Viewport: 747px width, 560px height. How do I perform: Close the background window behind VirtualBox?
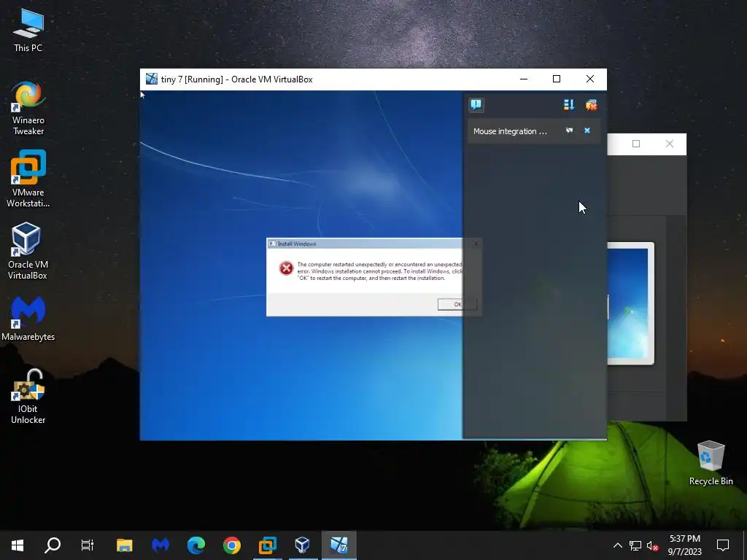[670, 144]
